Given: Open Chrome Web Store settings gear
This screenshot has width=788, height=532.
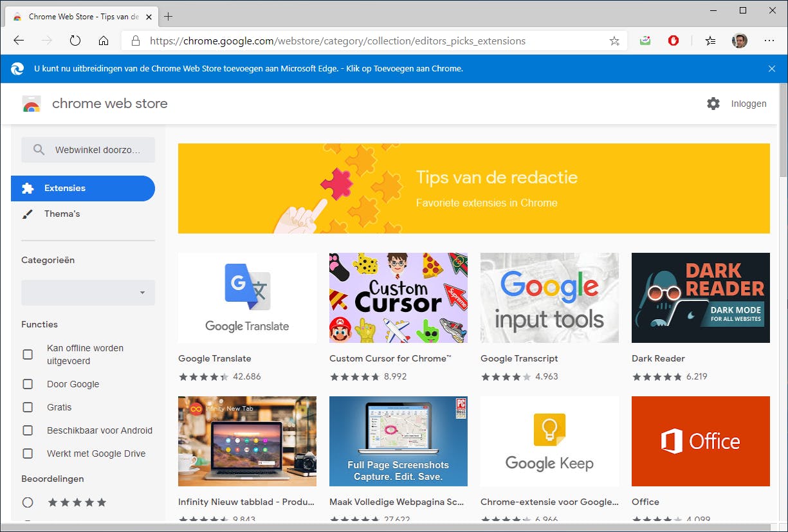Looking at the screenshot, I should (x=713, y=104).
